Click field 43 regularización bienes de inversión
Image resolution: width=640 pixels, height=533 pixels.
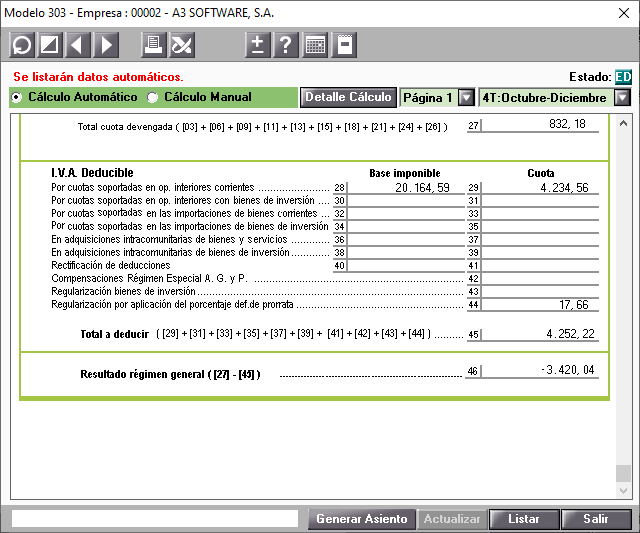pyautogui.click(x=540, y=292)
